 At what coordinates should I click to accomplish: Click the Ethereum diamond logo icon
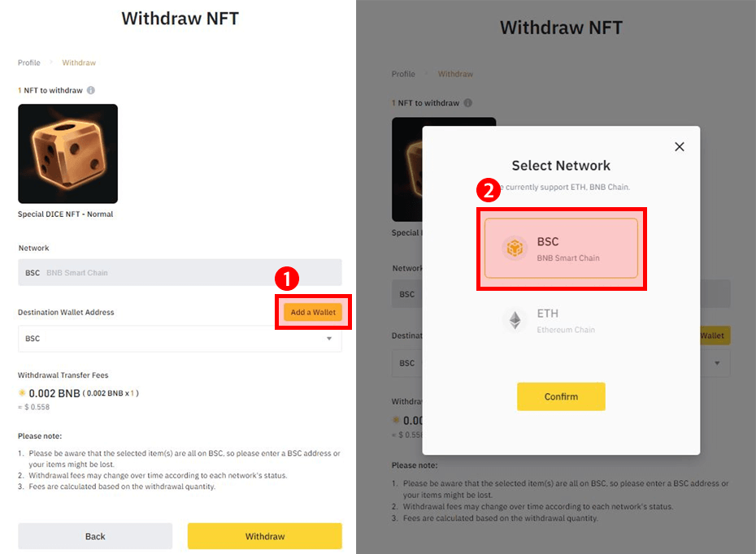coord(514,321)
